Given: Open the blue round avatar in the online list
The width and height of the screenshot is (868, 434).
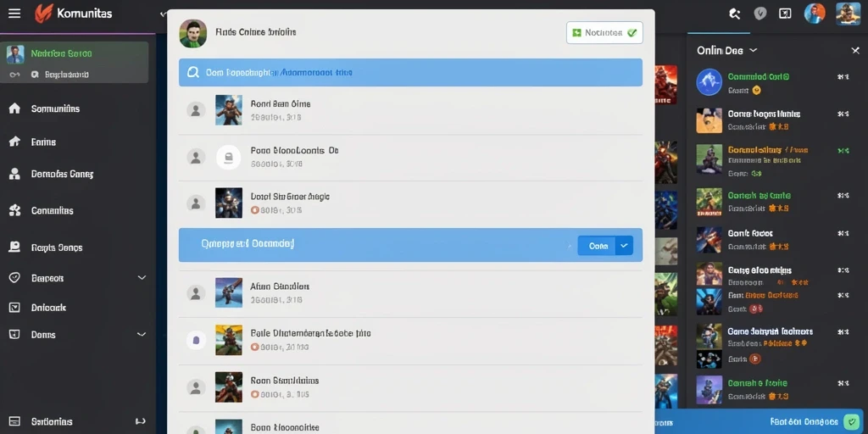Looking at the screenshot, I should click(709, 82).
